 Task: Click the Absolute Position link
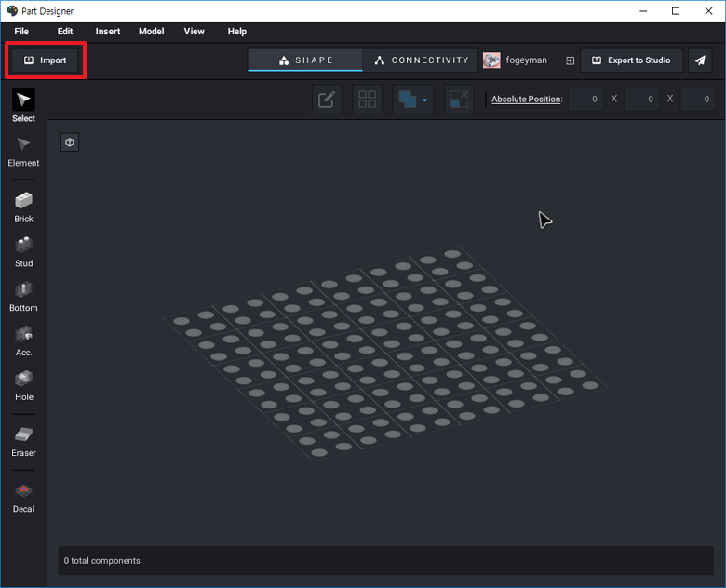[527, 99]
